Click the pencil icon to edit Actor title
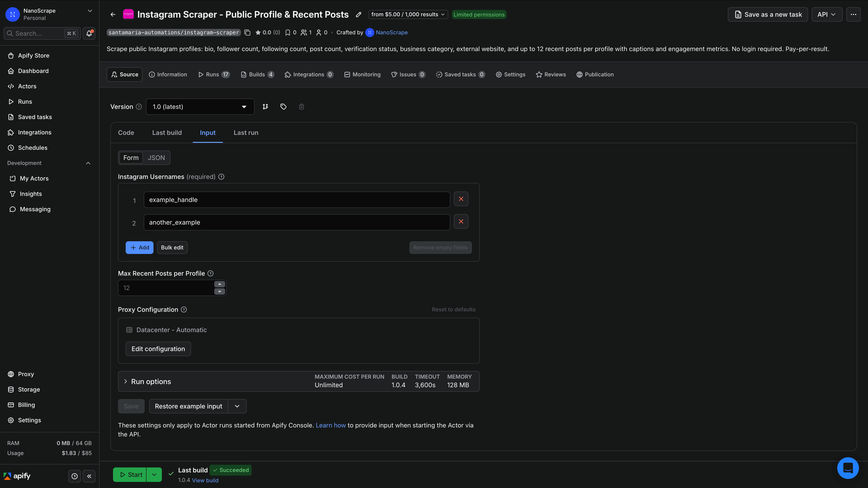This screenshot has height=488, width=868. point(359,14)
